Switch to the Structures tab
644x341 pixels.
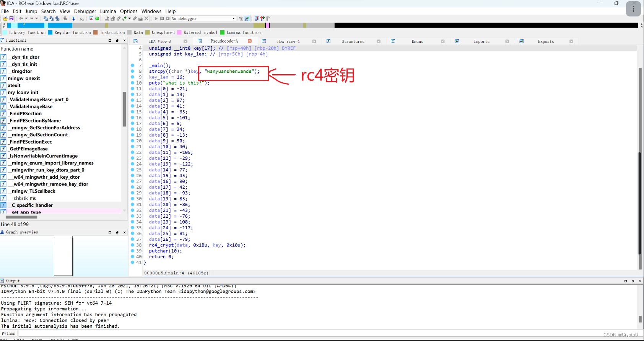(x=353, y=41)
